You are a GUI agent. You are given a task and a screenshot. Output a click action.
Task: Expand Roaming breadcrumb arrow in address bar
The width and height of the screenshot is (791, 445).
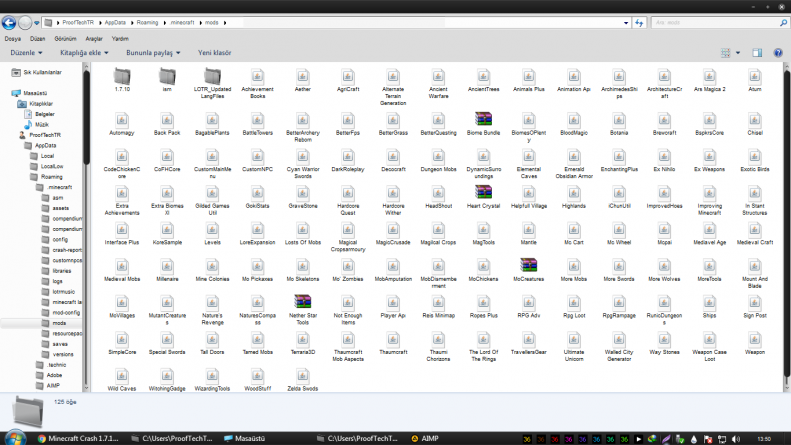pyautogui.click(x=164, y=23)
